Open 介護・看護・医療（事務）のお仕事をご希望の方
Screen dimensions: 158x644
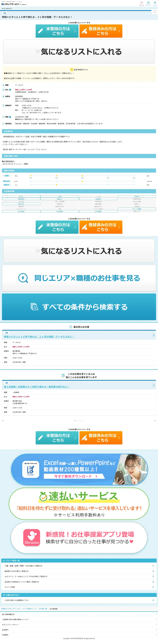point(79,566)
